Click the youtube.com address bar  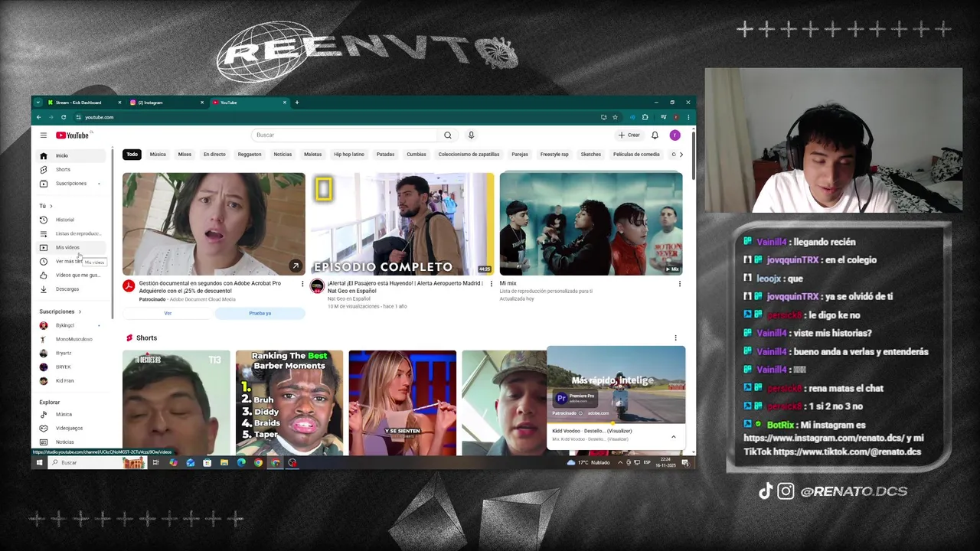(337, 117)
